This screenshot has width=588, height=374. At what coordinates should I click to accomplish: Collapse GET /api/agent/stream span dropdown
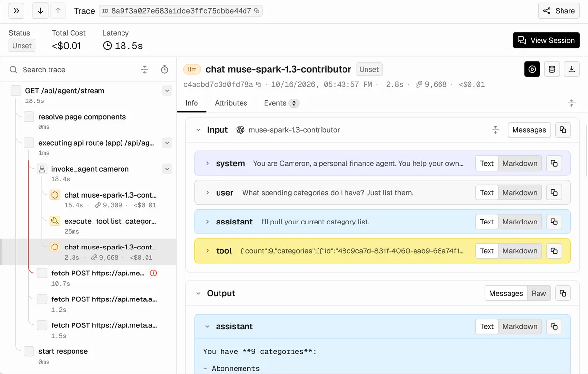coord(167,91)
